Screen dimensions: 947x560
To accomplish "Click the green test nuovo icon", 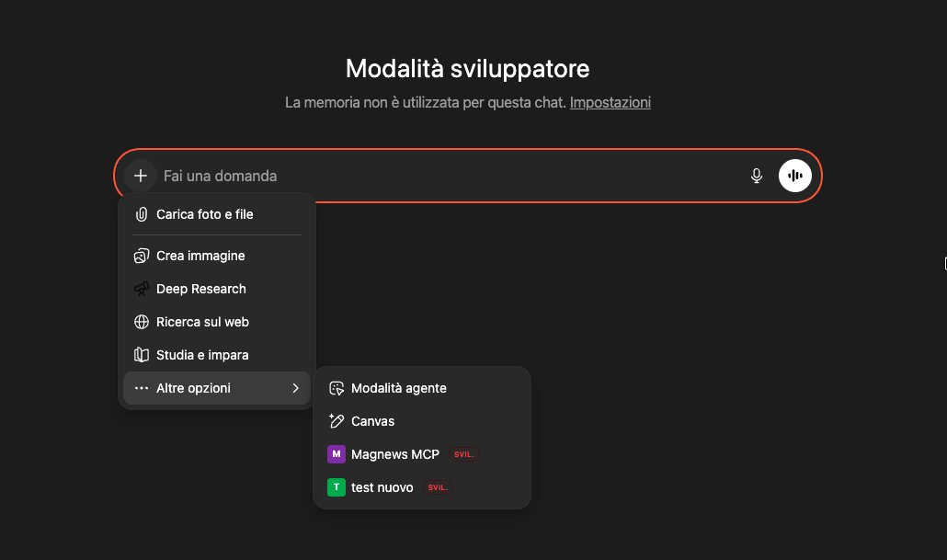I will tap(337, 487).
